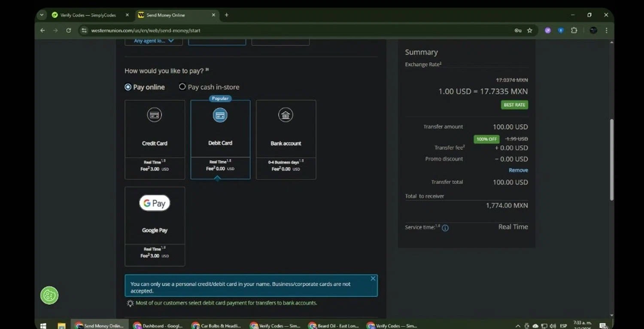Image resolution: width=644 pixels, height=329 pixels.
Task: Open the Chrome tab search dropdown arrow
Action: click(x=42, y=15)
